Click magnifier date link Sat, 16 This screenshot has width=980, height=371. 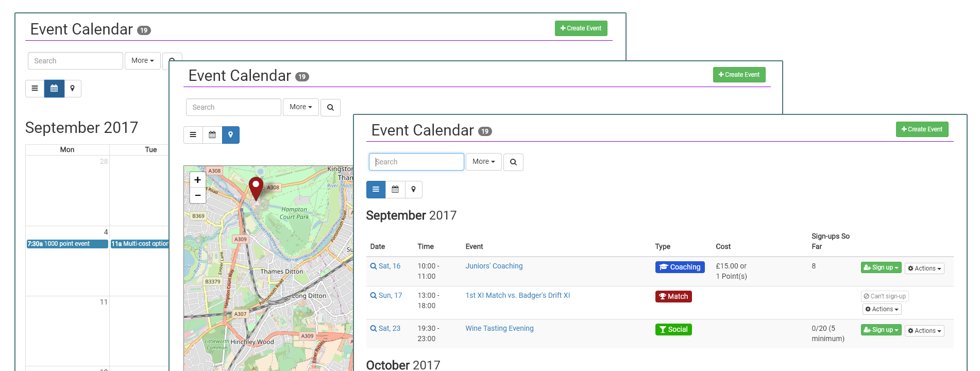[x=385, y=266]
